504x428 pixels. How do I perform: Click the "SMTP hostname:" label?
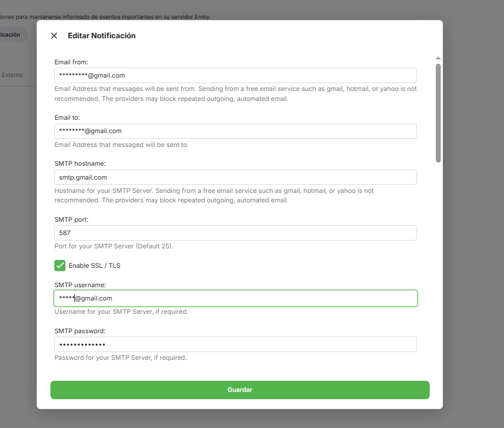80,164
